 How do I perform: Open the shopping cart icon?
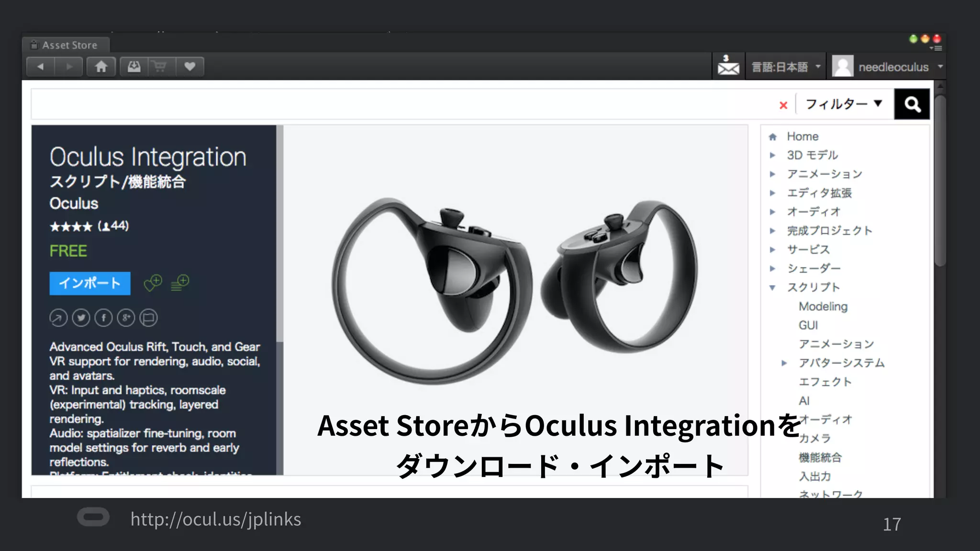click(160, 66)
